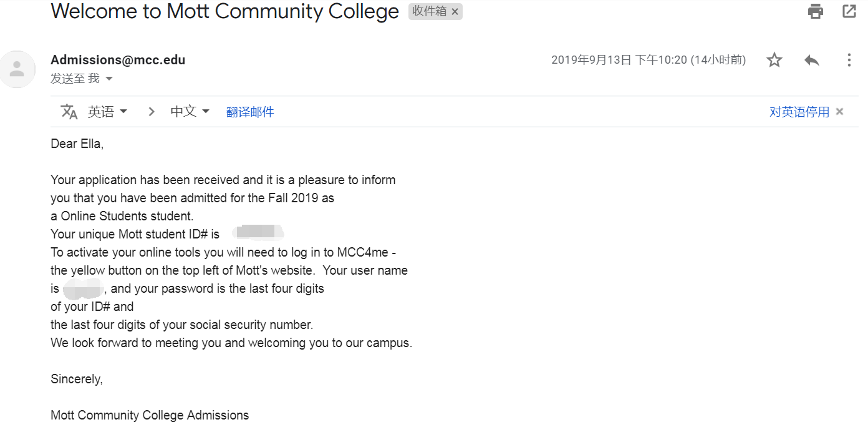Screen dimensions: 868x422
Task: Click the translate icon in the translation bar
Action: 69,112
